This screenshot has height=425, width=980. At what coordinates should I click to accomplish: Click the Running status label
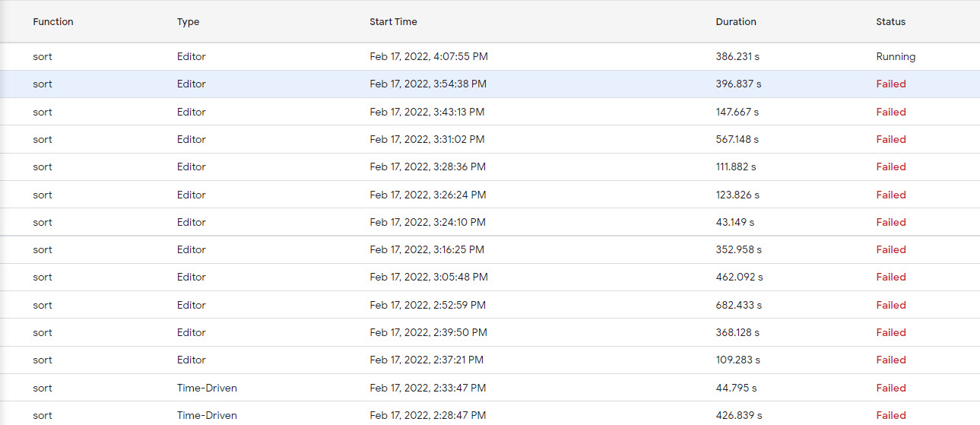pyautogui.click(x=896, y=57)
